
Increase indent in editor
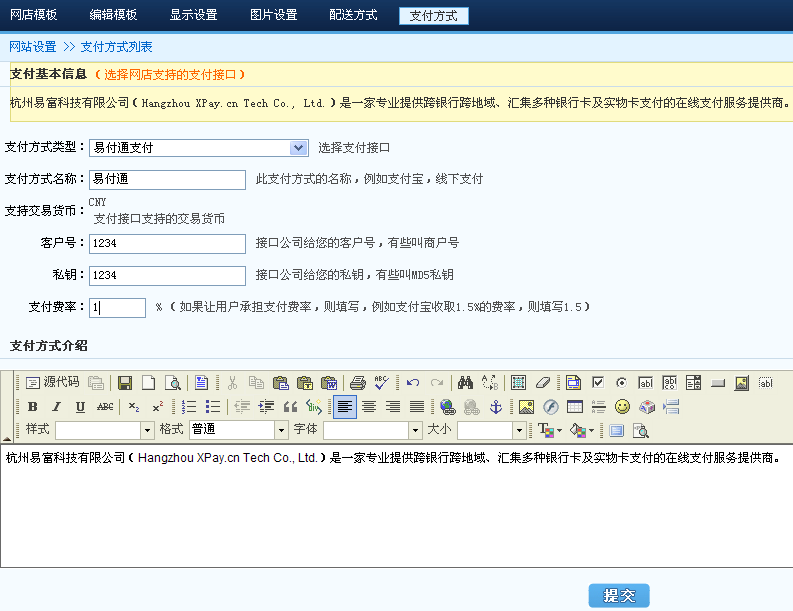pos(266,407)
